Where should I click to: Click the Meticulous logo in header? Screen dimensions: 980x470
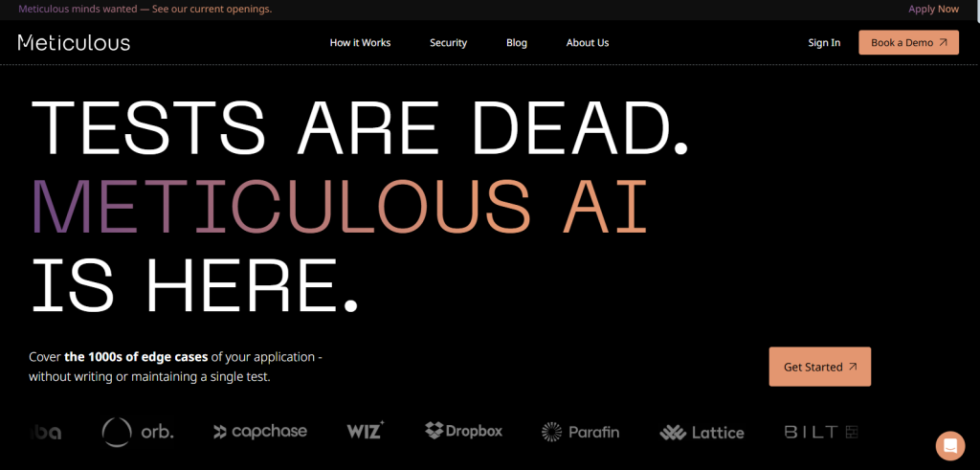(x=74, y=42)
